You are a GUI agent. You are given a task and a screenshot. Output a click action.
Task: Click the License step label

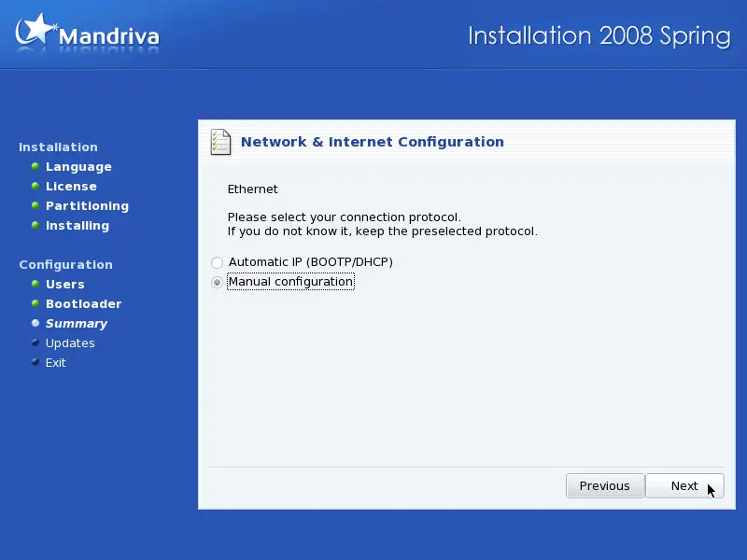[x=71, y=186]
